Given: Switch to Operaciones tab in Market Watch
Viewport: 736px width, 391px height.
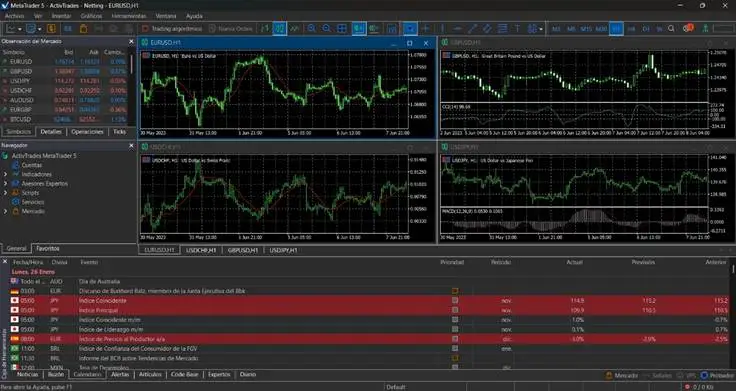Looking at the screenshot, I should click(87, 132).
